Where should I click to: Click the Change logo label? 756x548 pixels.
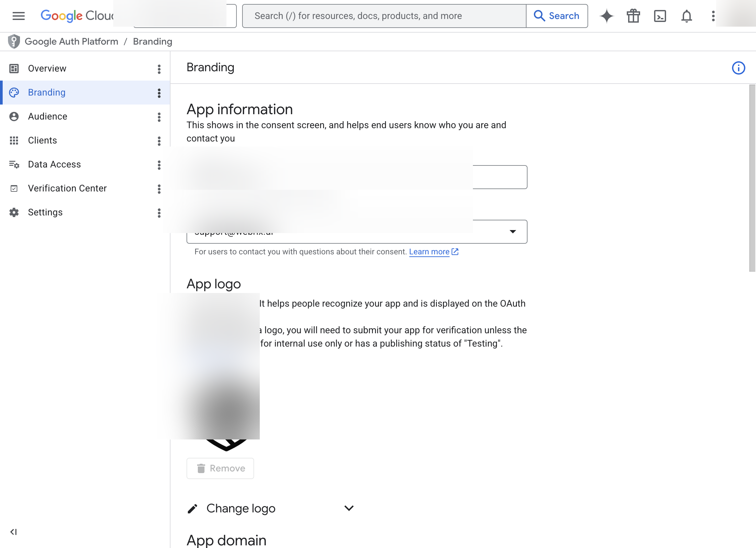click(x=241, y=508)
